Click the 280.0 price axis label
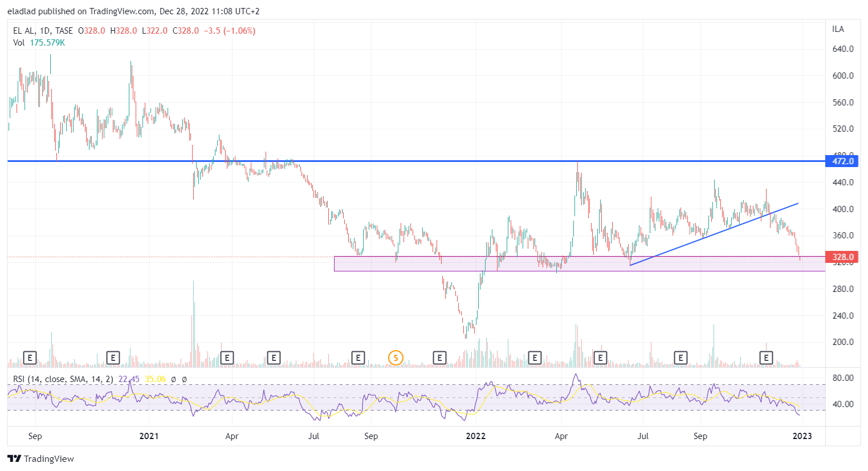This screenshot has height=471, width=868. 843,289
